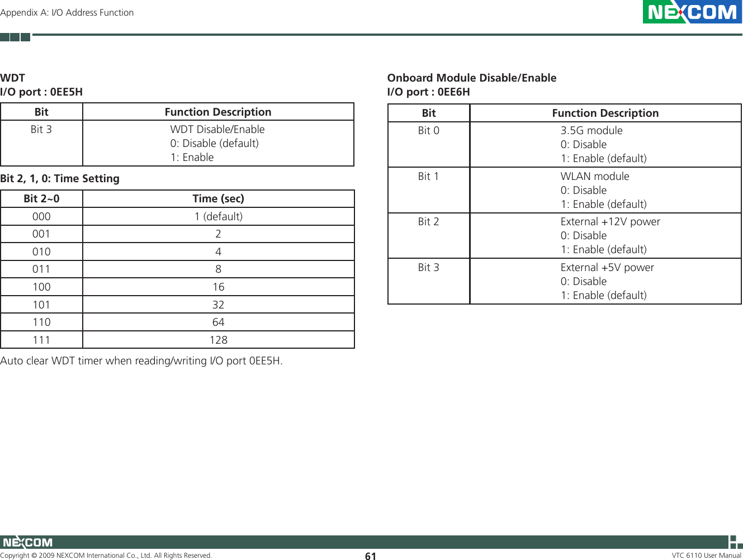This screenshot has width=743, height=560.
Task: Click the NEXCOM logo in footer bar
Action: tap(27, 542)
